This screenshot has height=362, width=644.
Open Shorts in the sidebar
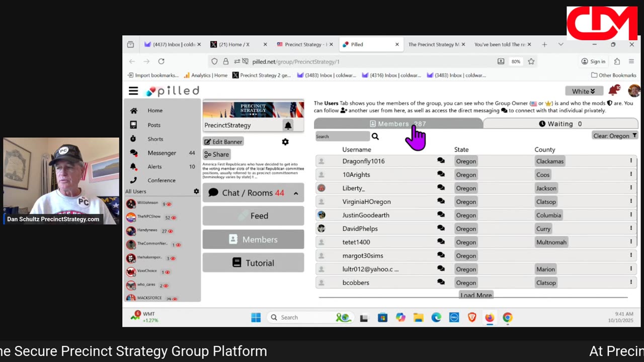pos(155,139)
